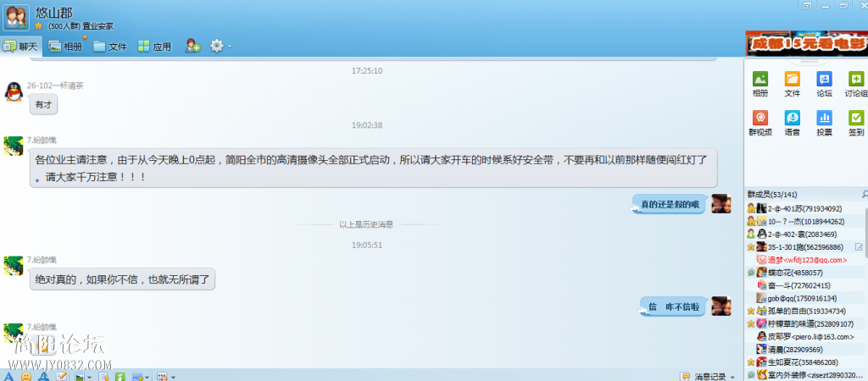Click the 签到 check-in icon
The height and width of the screenshot is (381, 868).
856,118
